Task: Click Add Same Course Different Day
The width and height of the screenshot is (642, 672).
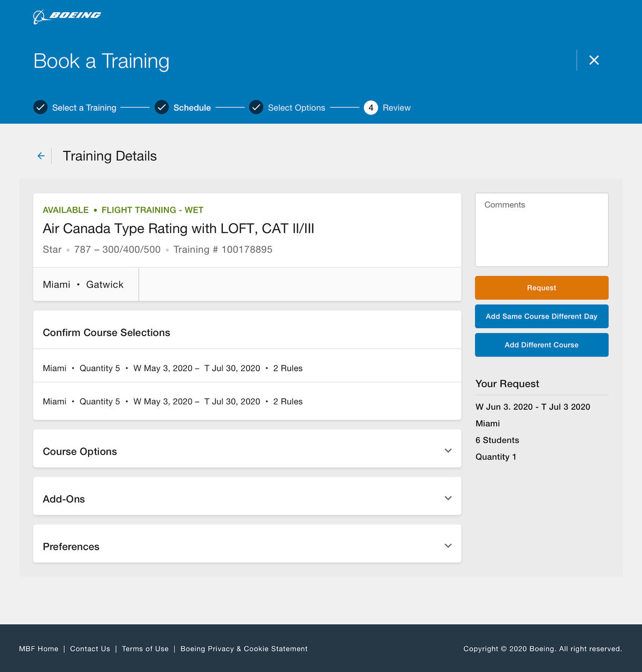Action: pos(541,316)
